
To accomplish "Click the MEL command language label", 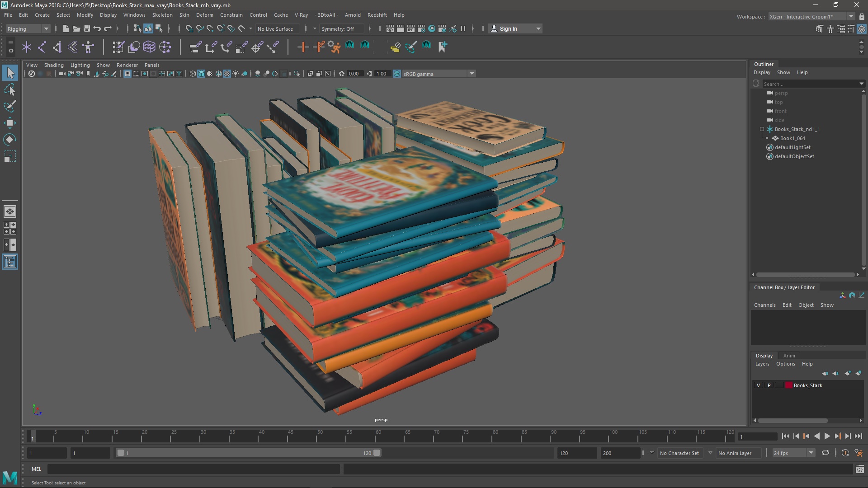I will click(36, 469).
